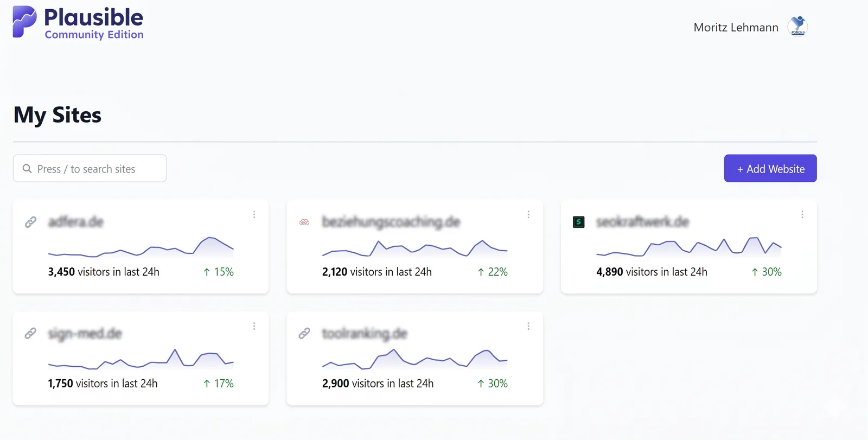868x440 pixels.
Task: Click the 17% increase indicator
Action: [219, 384]
